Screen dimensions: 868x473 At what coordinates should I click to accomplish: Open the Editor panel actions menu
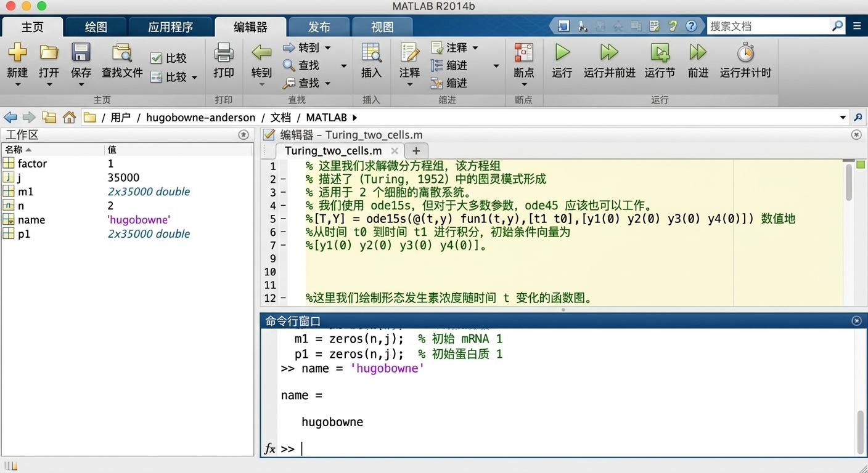856,135
